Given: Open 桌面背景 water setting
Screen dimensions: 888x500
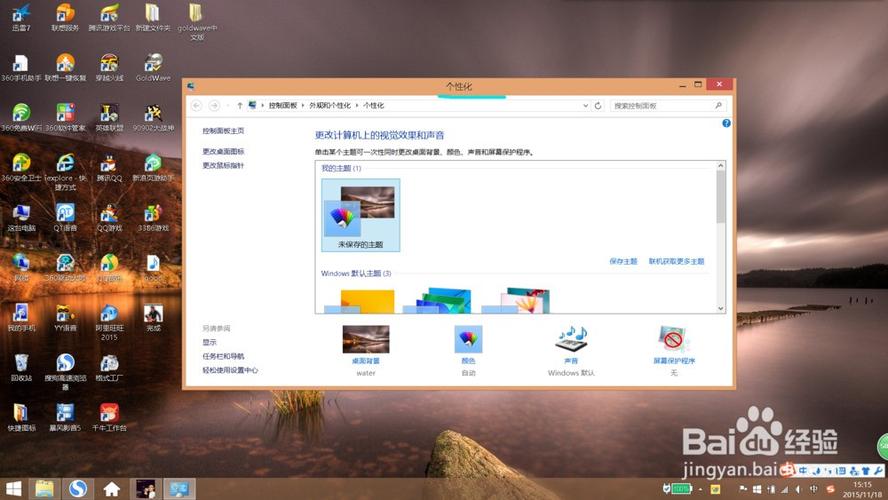Looking at the screenshot, I should pyautogui.click(x=366, y=351).
